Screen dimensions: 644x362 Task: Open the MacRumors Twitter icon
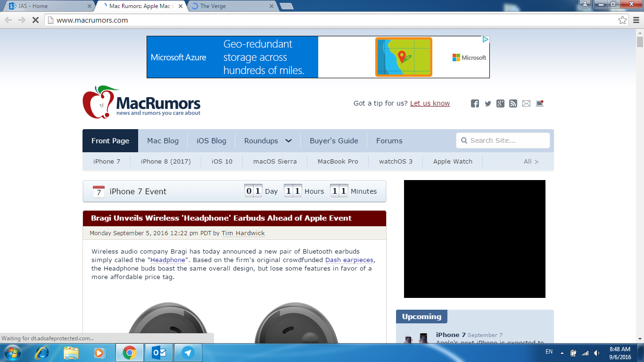(x=488, y=104)
